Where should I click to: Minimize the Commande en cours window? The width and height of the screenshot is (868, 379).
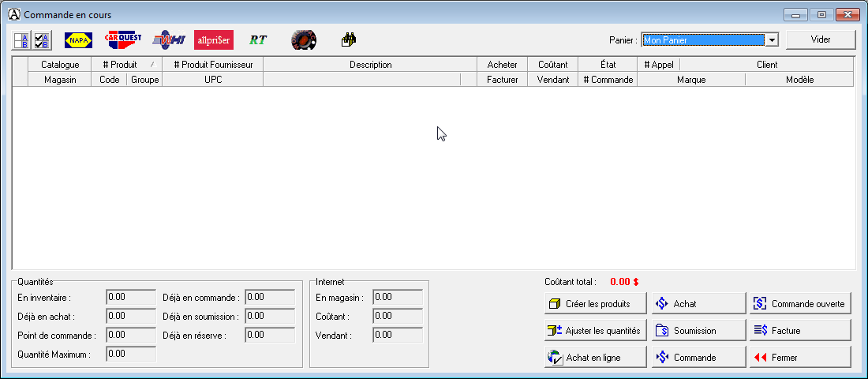coord(795,15)
